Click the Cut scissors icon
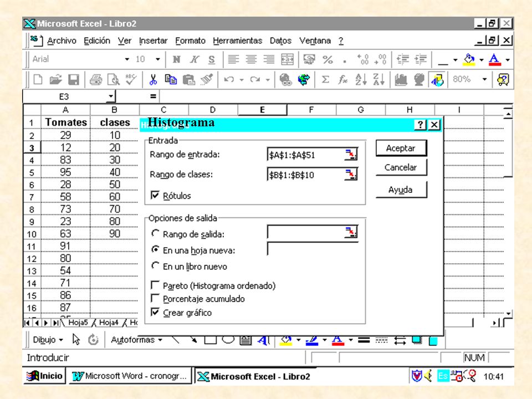The height and width of the screenshot is (399, 532). [154, 80]
